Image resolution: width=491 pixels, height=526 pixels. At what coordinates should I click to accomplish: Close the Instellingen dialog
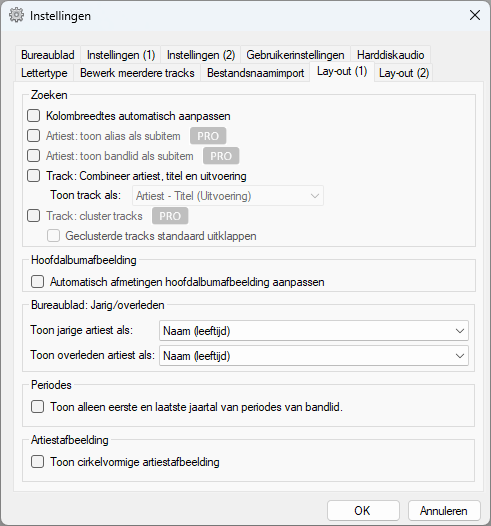[x=475, y=15]
